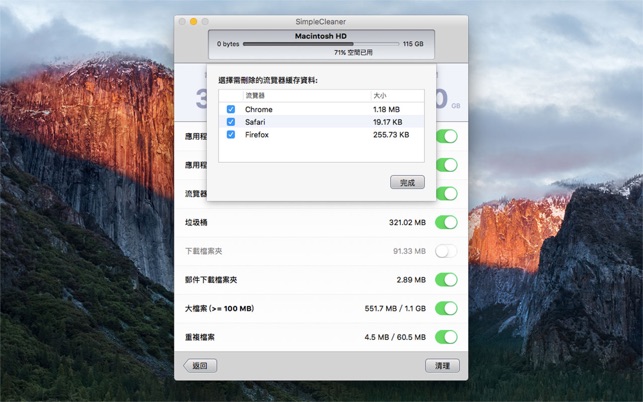Click the 255.73 KB size value
Screen dimensions: 643x402
pos(391,135)
